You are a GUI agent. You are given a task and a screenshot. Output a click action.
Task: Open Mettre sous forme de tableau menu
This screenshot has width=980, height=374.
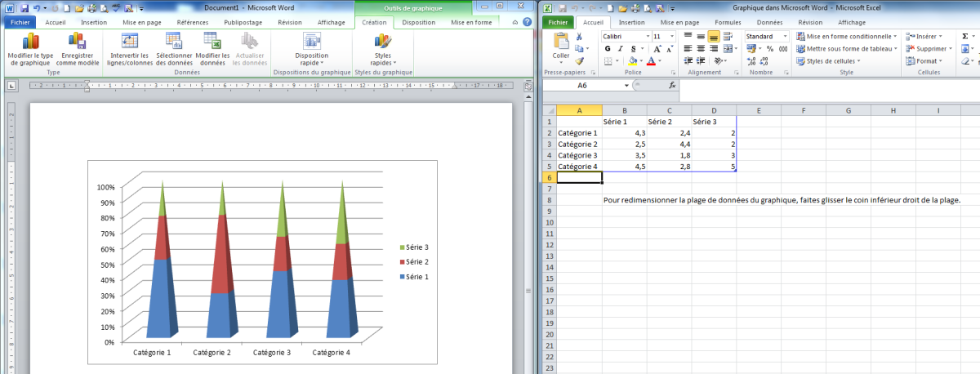[x=847, y=49]
